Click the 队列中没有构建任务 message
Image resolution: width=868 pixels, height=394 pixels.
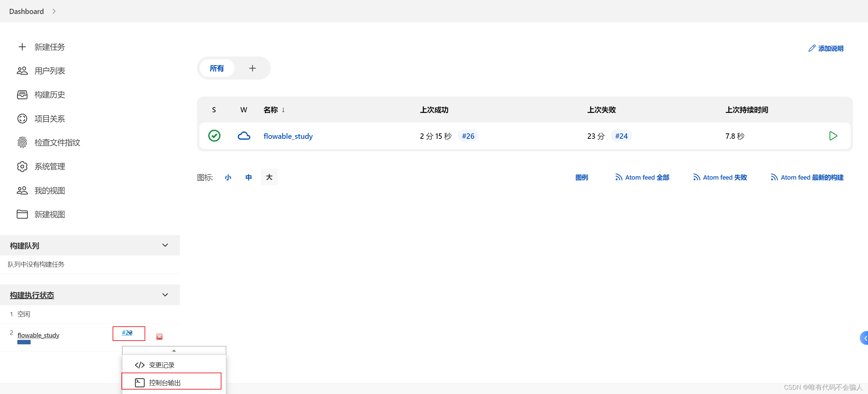click(36, 264)
